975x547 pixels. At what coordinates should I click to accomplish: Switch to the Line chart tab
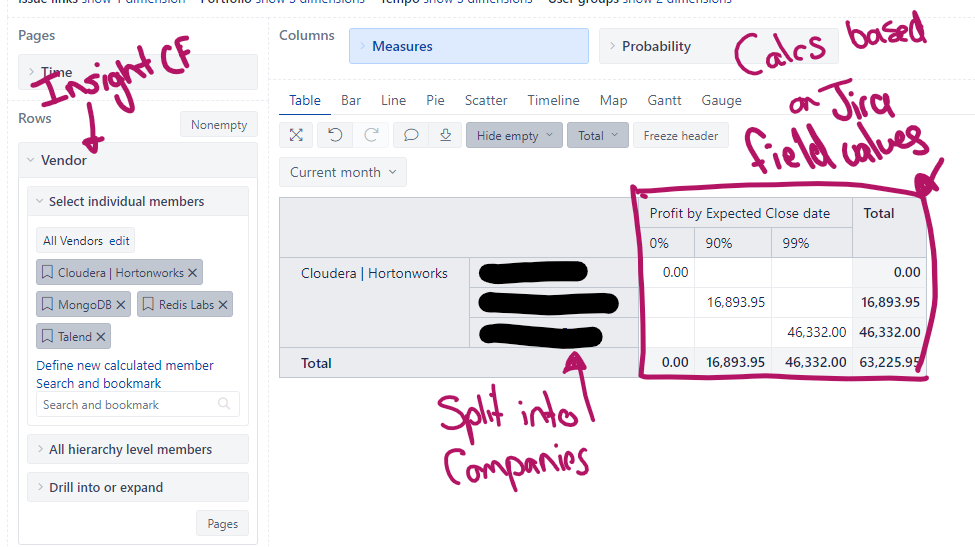[393, 100]
